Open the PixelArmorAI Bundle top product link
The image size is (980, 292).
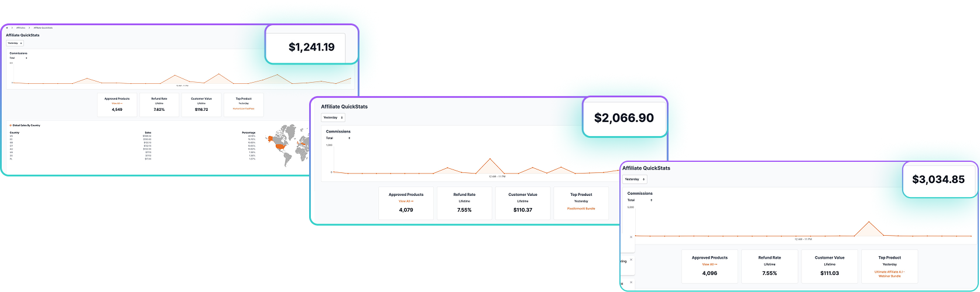[581, 208]
